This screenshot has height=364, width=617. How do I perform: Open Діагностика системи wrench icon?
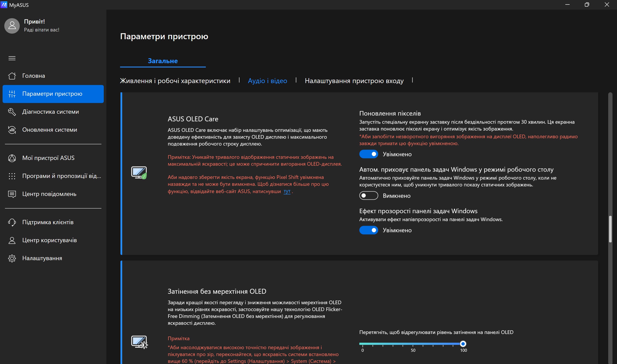[12, 112]
